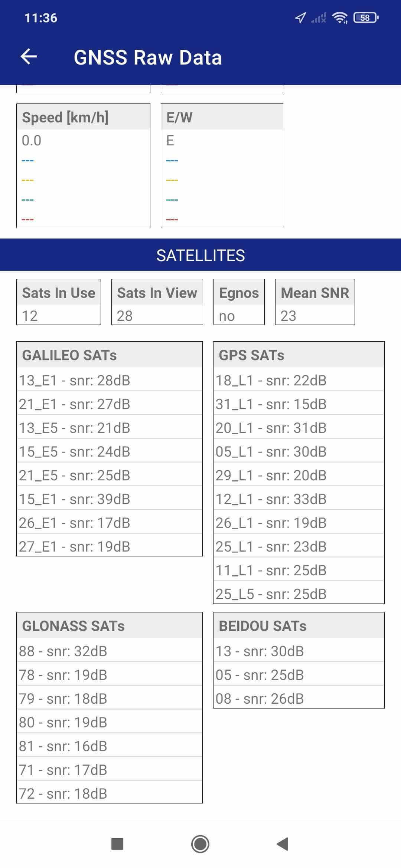Tap the Wi-Fi status icon
The width and height of the screenshot is (401, 868).
339,17
